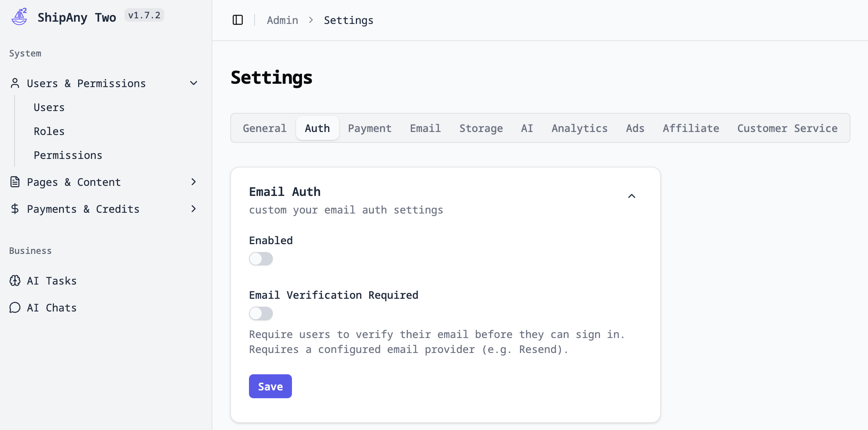Open the Customer Service tab

pyautogui.click(x=787, y=128)
